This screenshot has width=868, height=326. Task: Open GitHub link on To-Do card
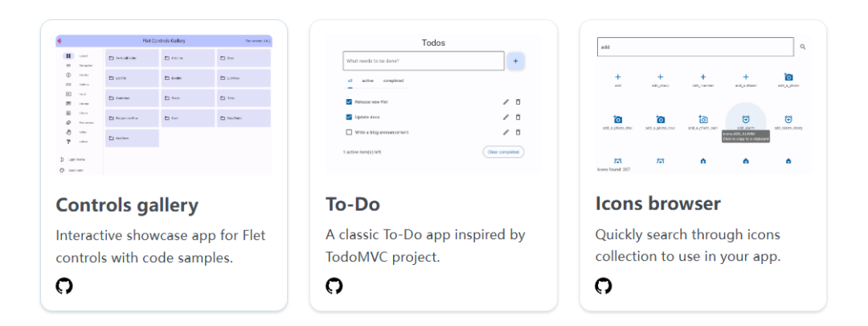tap(334, 286)
